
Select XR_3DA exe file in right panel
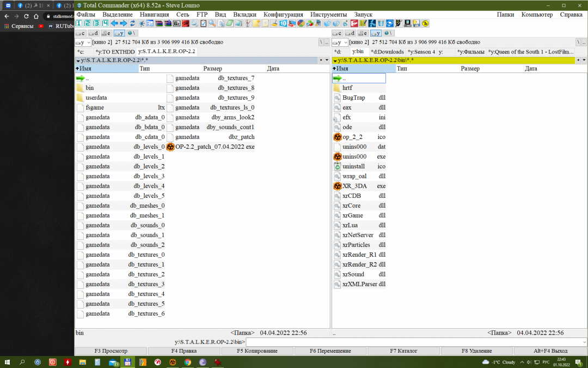[x=359, y=186]
